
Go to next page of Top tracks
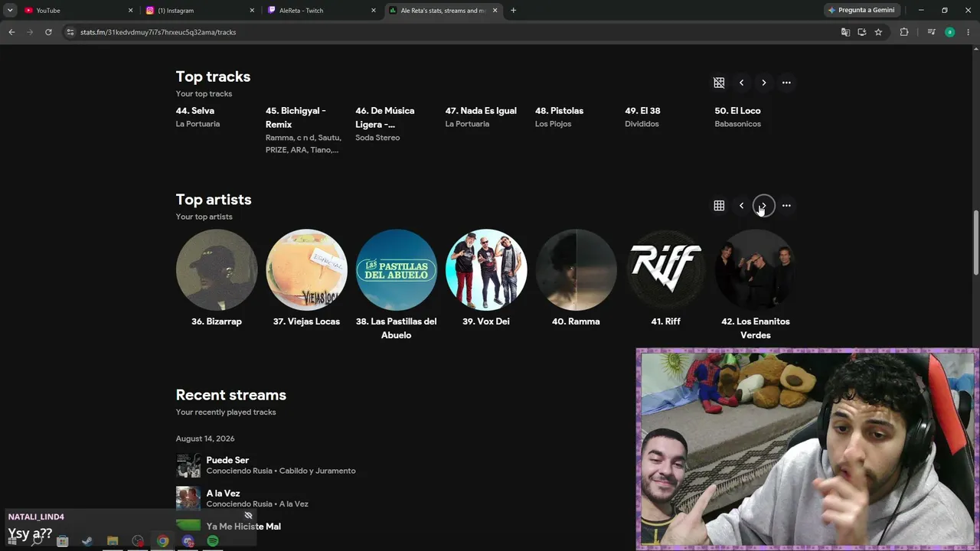coord(763,83)
